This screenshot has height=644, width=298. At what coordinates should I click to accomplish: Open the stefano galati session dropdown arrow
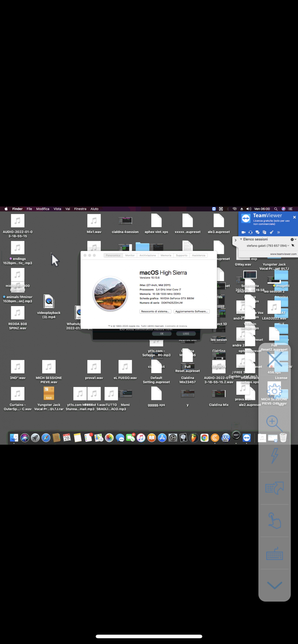click(288, 246)
